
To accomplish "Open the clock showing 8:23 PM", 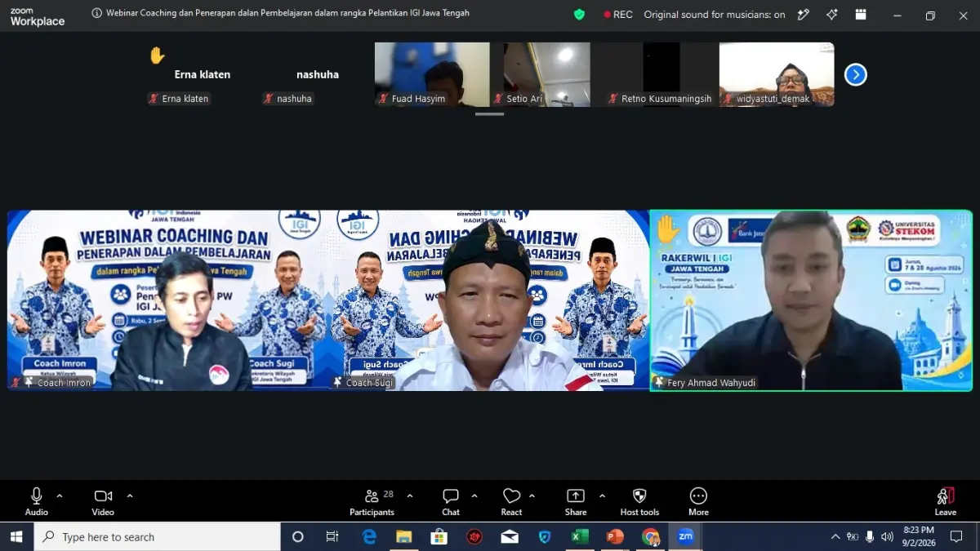I will point(919,536).
